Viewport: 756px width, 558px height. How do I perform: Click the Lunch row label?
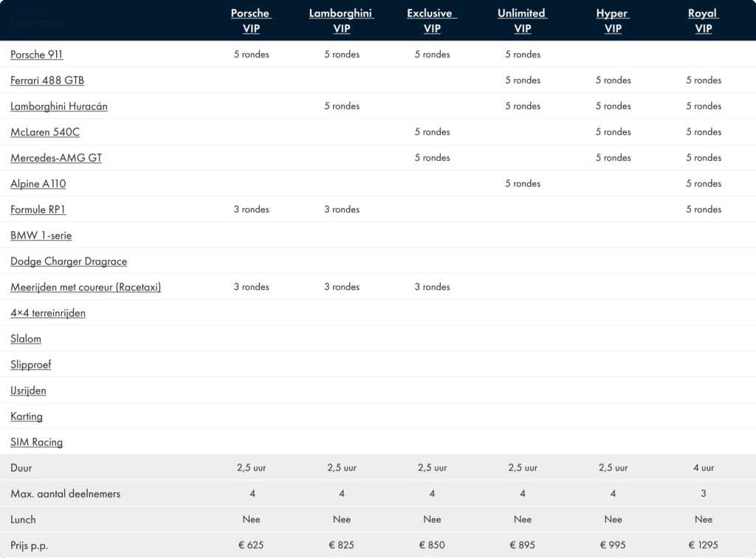(23, 520)
